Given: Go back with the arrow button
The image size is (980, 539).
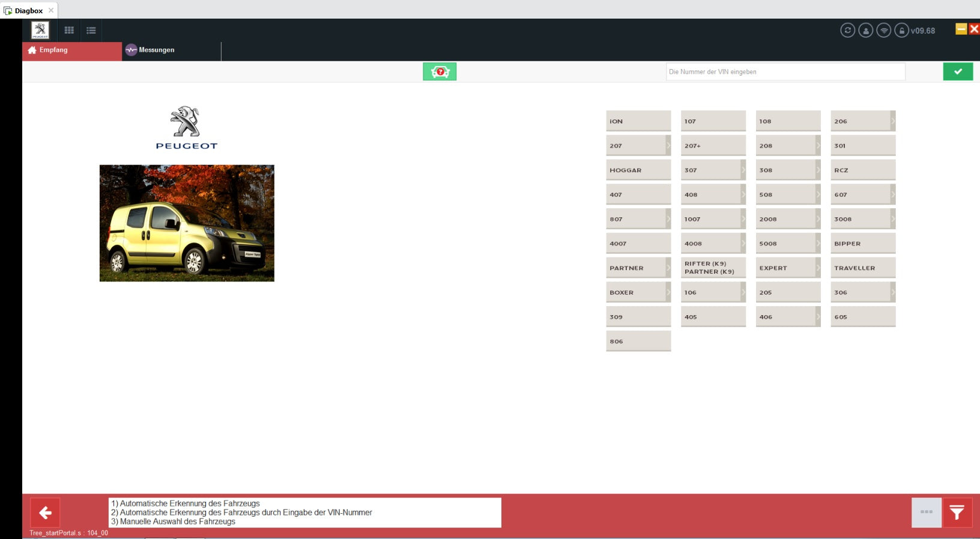Looking at the screenshot, I should pyautogui.click(x=45, y=513).
